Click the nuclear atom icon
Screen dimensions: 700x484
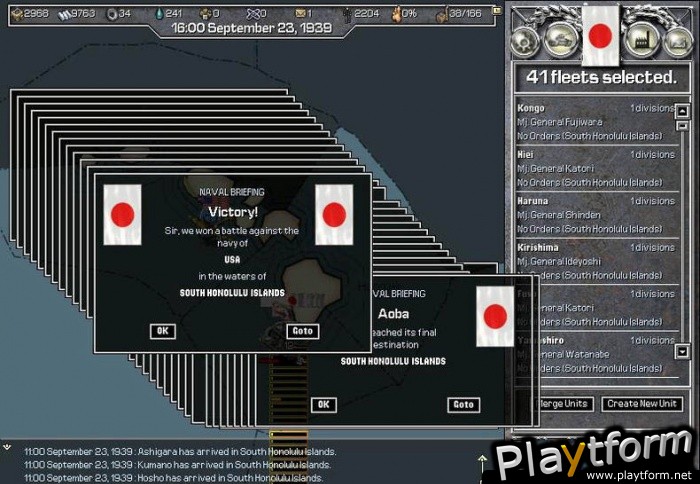253,14
